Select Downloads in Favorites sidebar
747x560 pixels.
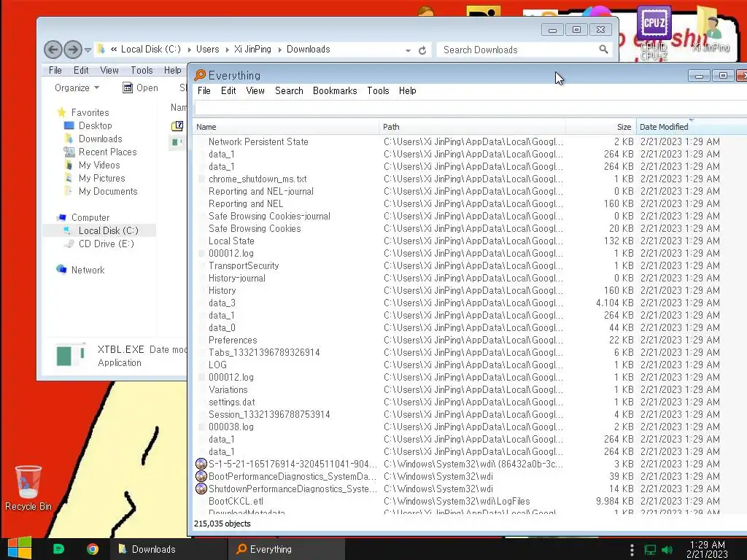tap(101, 139)
